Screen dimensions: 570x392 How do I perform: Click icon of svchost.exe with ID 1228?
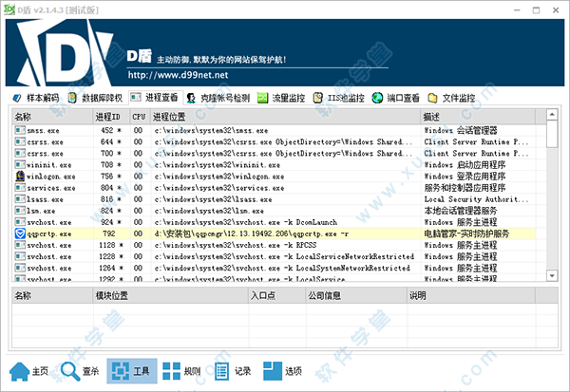click(x=20, y=256)
